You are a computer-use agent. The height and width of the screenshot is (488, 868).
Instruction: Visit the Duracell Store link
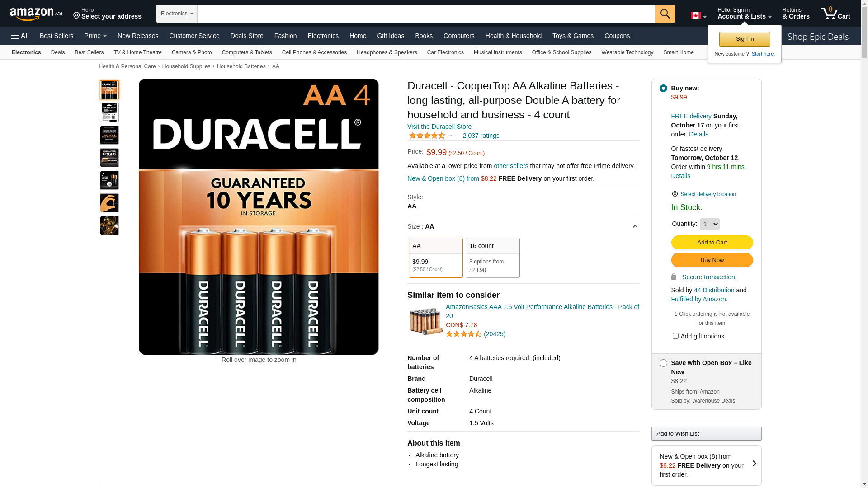[439, 127]
